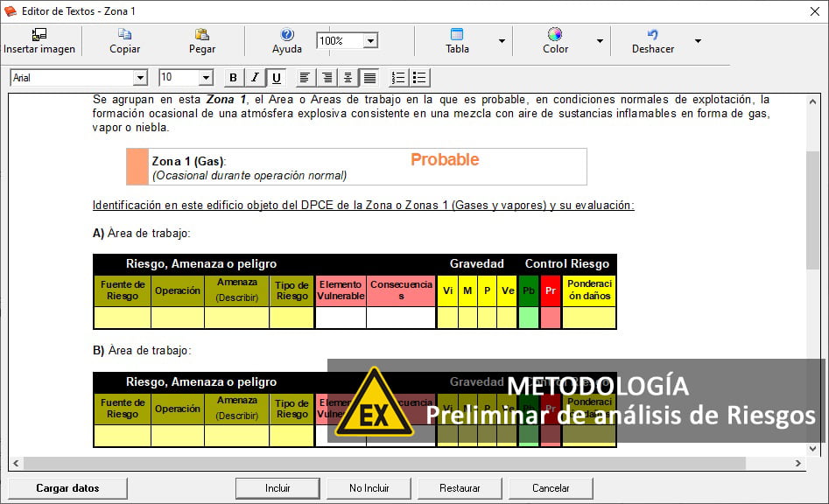Click the Deshacer undo icon
The image size is (829, 504).
coord(653,34)
